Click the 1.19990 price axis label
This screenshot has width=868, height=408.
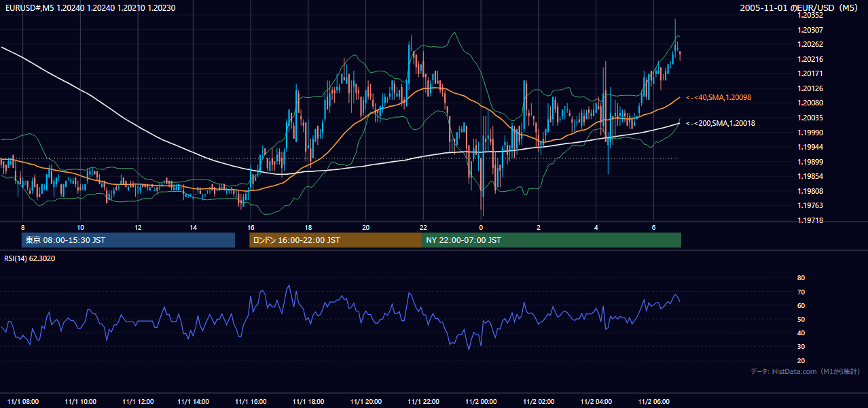pos(810,133)
